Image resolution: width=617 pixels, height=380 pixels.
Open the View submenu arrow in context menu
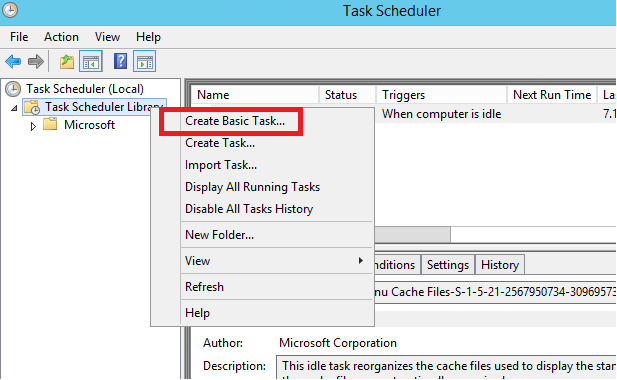(x=360, y=260)
